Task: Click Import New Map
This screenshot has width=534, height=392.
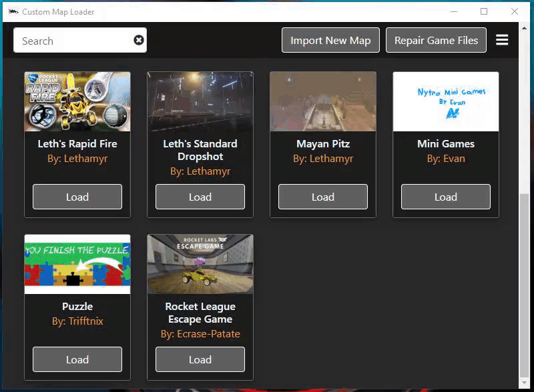Action: [330, 40]
